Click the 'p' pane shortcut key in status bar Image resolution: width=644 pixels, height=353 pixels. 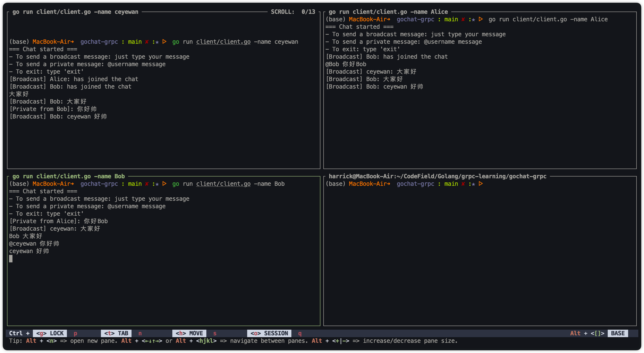click(75, 333)
